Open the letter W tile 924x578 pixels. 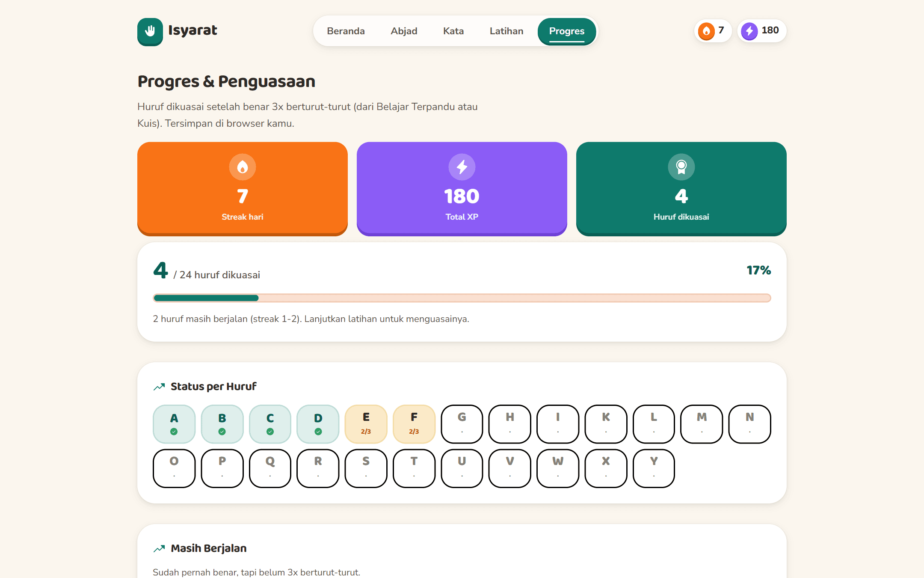558,468
